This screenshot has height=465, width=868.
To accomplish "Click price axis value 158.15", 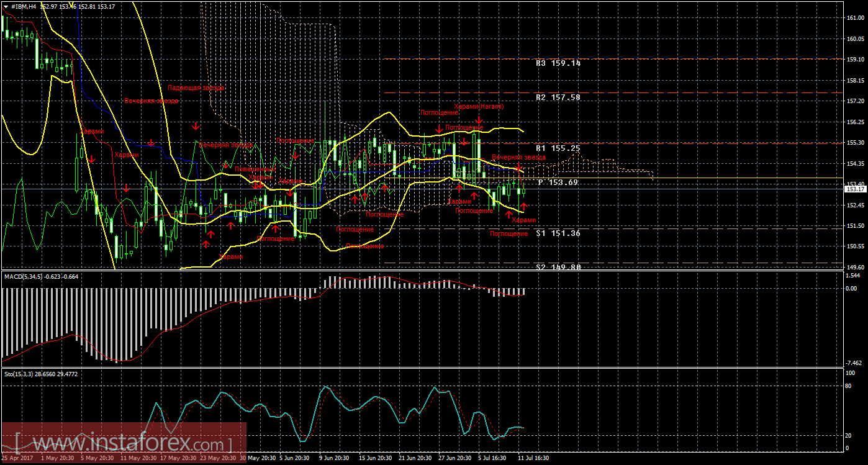I will pyautogui.click(x=856, y=81).
